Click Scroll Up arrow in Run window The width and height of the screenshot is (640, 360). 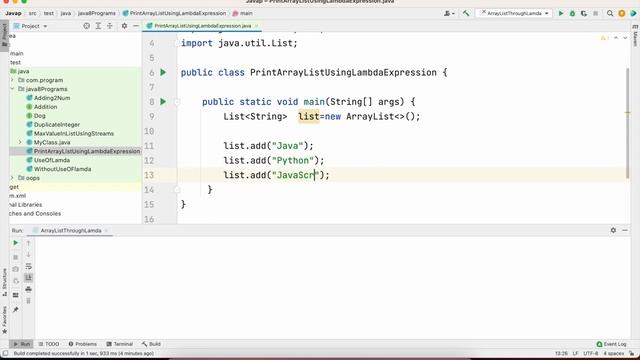[x=28, y=243]
